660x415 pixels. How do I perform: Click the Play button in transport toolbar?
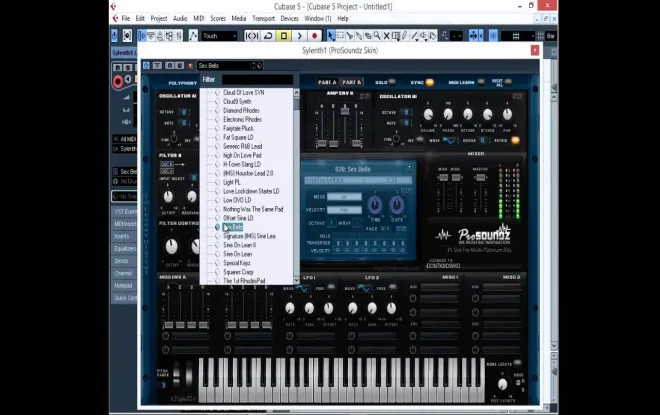[299, 36]
